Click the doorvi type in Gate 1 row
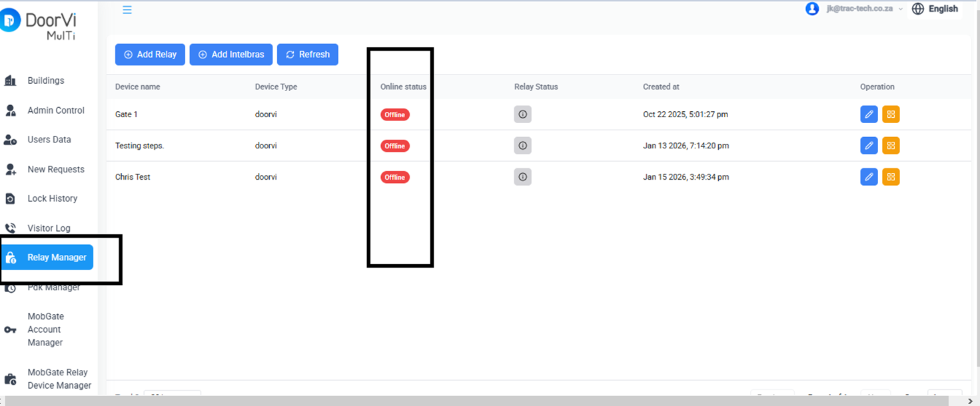Screen dimensions: 980x406 [x=266, y=114]
